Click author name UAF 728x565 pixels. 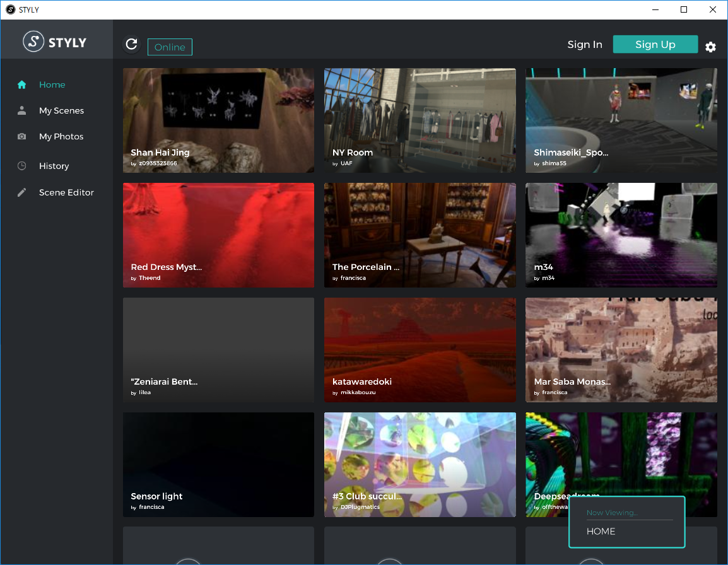pos(346,163)
